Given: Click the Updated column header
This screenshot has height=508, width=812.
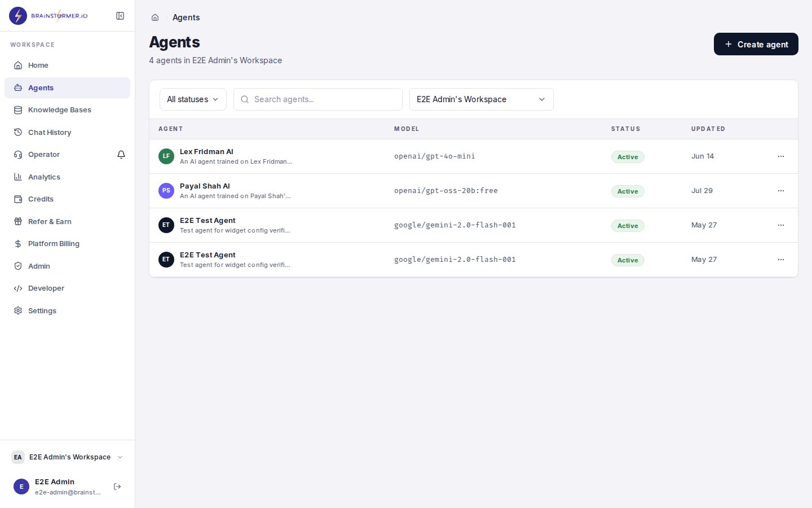Looking at the screenshot, I should pyautogui.click(x=708, y=129).
